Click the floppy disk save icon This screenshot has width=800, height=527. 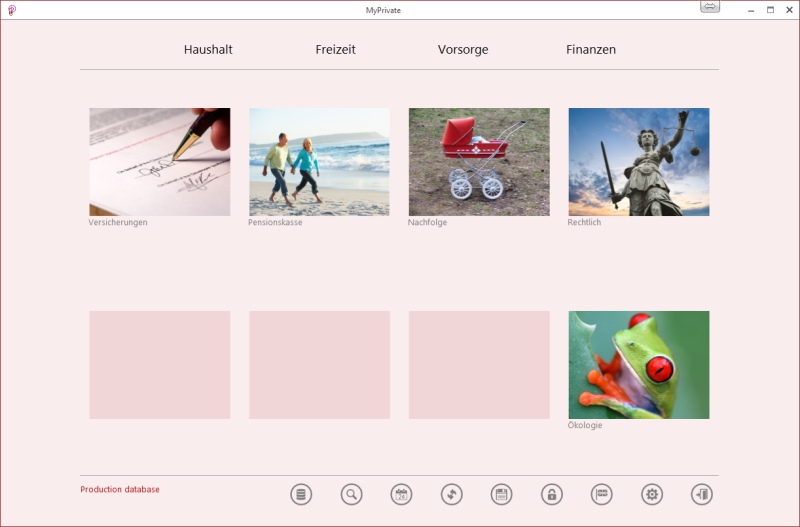tap(501, 494)
